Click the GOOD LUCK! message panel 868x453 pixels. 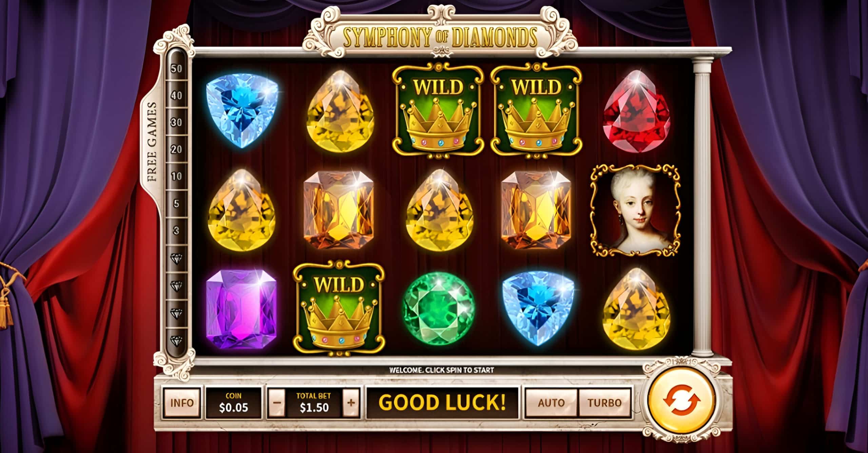[x=442, y=402]
